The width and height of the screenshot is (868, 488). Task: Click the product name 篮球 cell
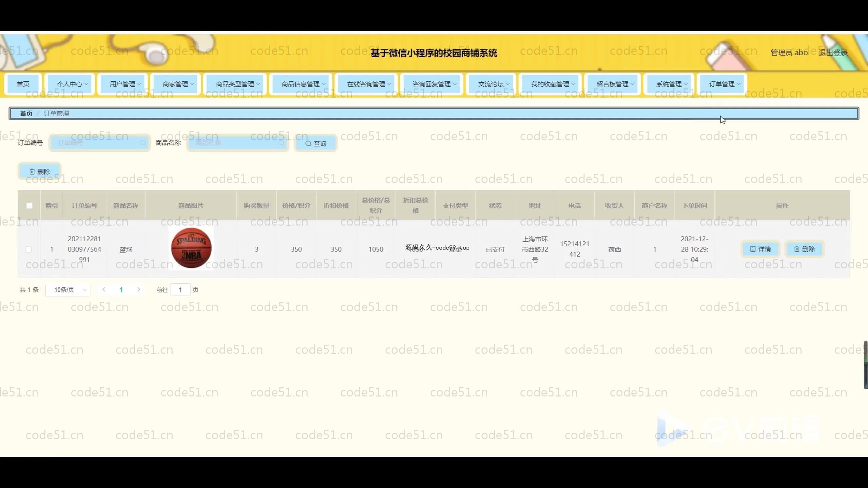126,249
